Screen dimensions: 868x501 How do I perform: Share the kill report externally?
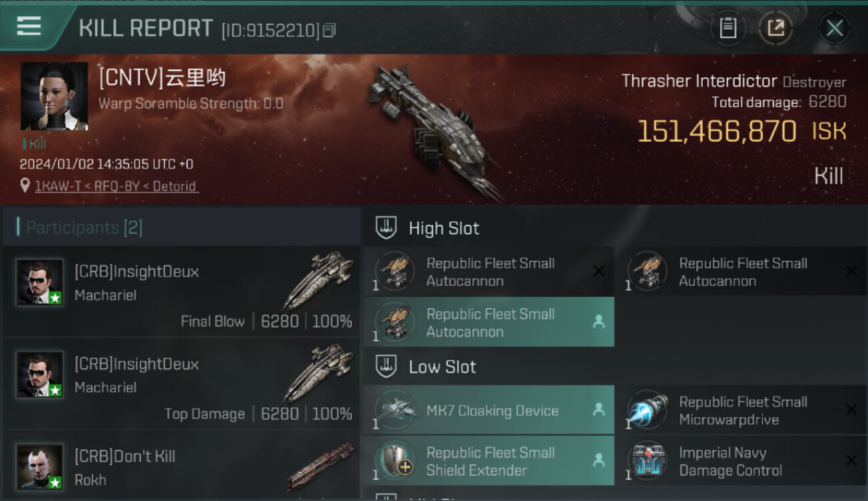775,28
